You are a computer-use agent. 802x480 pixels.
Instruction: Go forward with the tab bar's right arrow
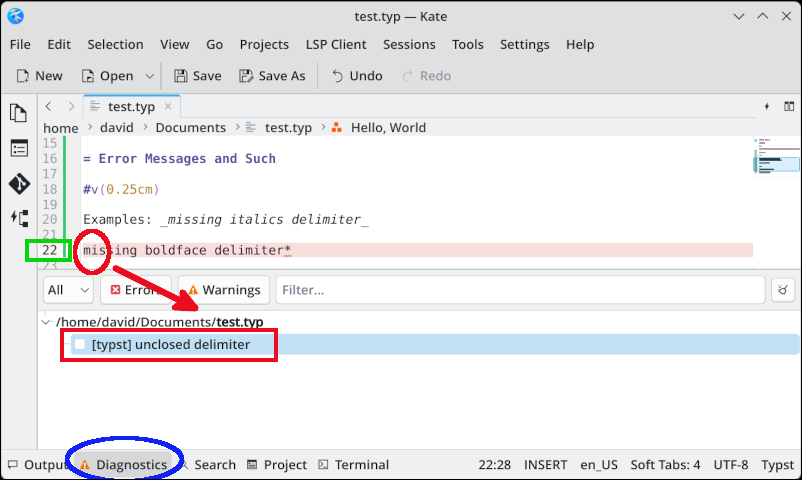[71, 106]
